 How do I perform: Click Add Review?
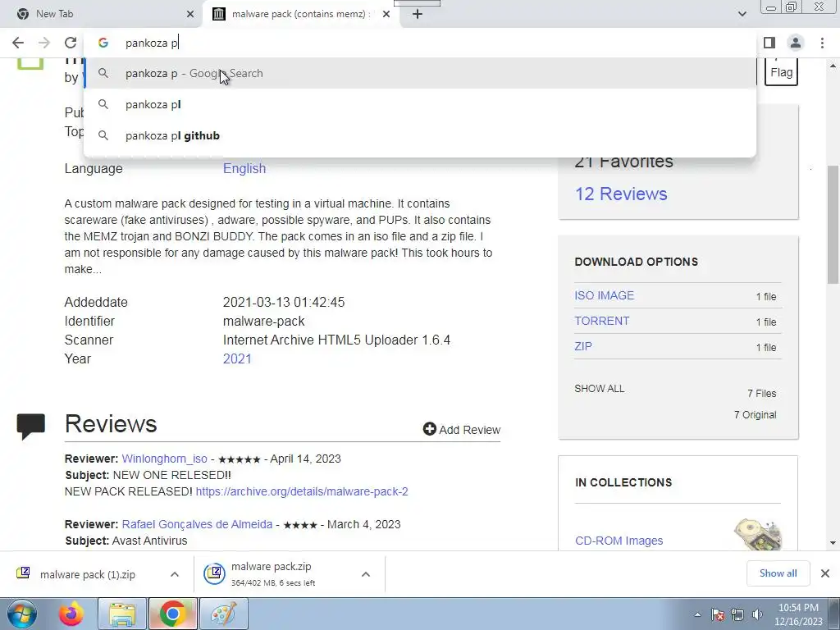[x=461, y=430]
